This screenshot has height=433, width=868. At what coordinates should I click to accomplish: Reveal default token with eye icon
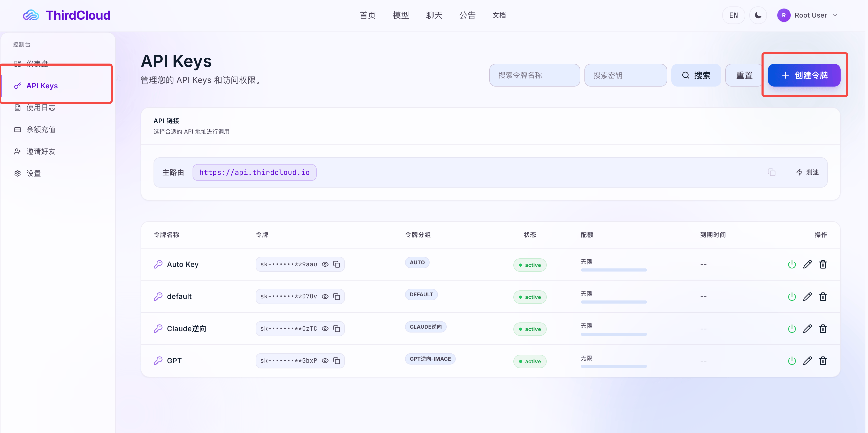point(325,297)
